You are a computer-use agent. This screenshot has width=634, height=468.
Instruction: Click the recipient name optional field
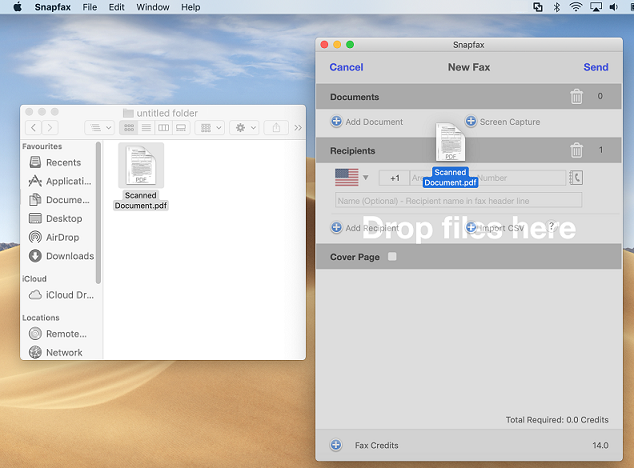pyautogui.click(x=459, y=201)
